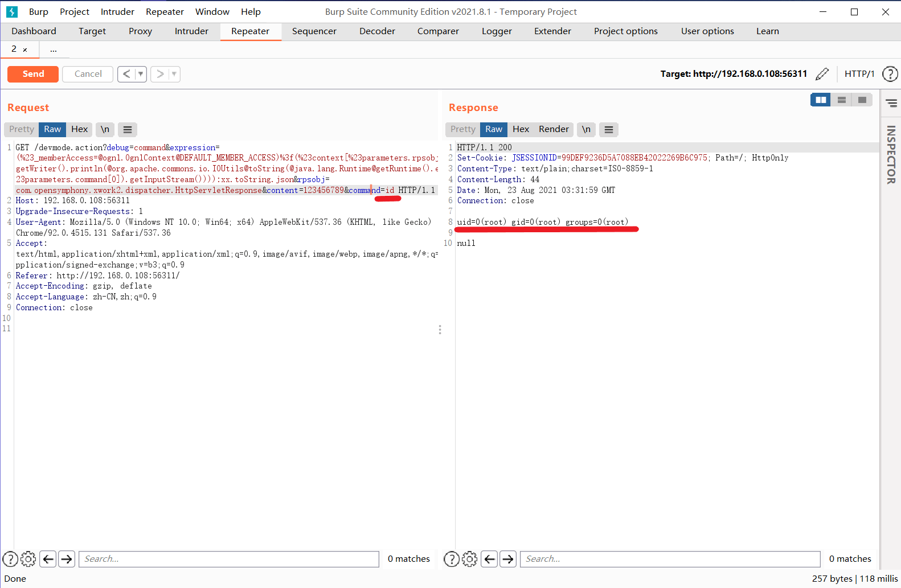This screenshot has width=901, height=588.
Task: Select combined tabbed layout icon
Action: (862, 100)
